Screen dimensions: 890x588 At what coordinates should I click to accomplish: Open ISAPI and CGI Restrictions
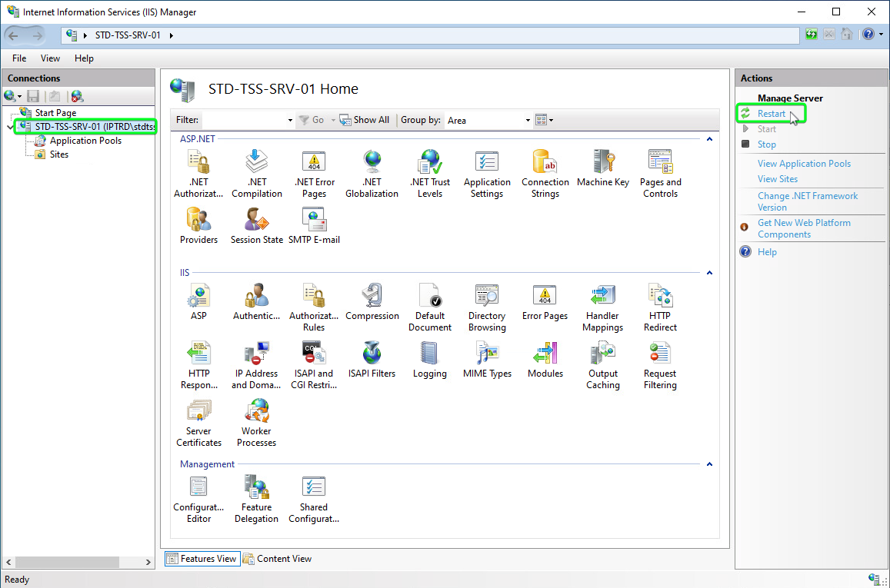click(x=314, y=365)
